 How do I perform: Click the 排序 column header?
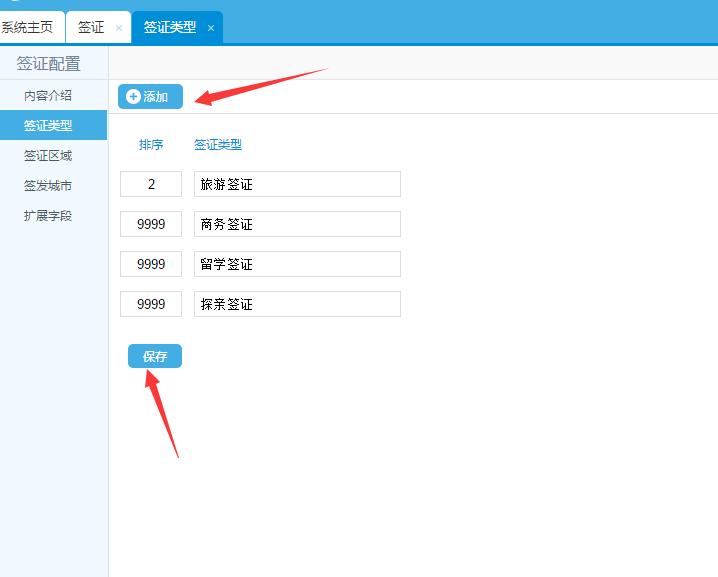tap(151, 145)
